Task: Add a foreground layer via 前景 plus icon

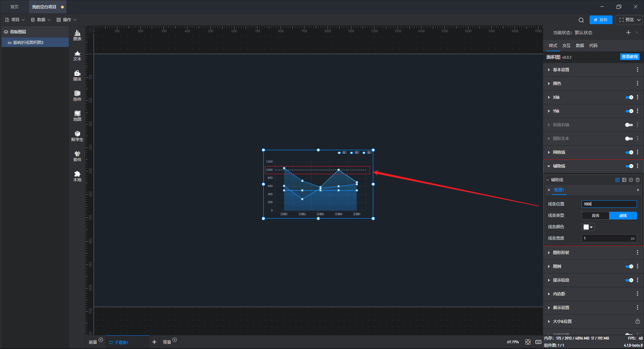Action: [101, 340]
